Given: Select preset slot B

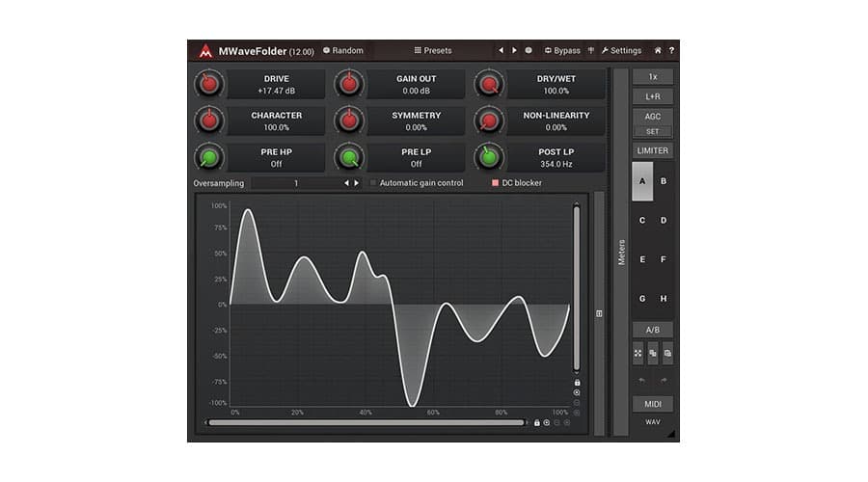Looking at the screenshot, I should [x=664, y=181].
